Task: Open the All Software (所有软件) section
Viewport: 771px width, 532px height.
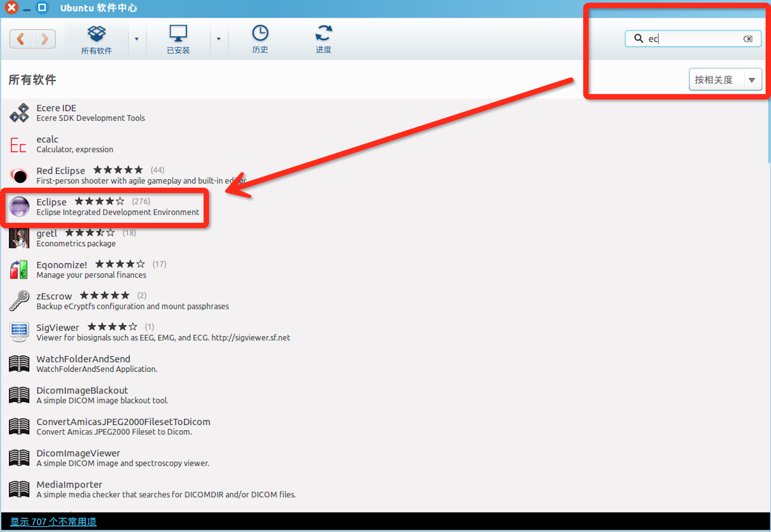Action: pyautogui.click(x=96, y=39)
